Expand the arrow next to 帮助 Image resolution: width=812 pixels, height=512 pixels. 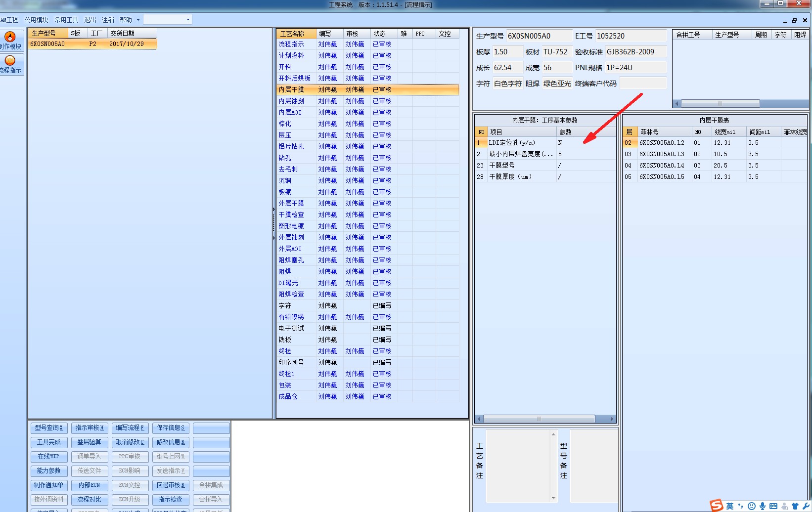[138, 20]
